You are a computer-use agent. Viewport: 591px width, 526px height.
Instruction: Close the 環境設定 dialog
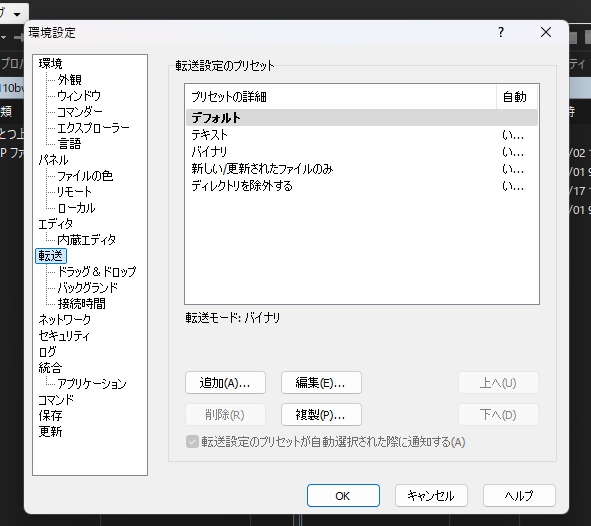(546, 32)
